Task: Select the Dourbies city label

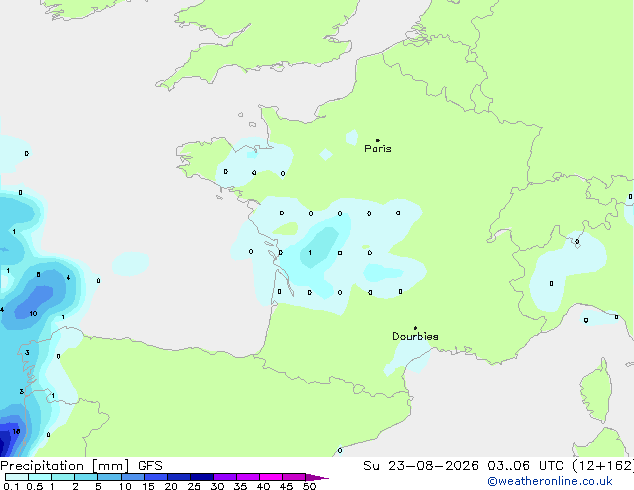Action: pyautogui.click(x=415, y=336)
